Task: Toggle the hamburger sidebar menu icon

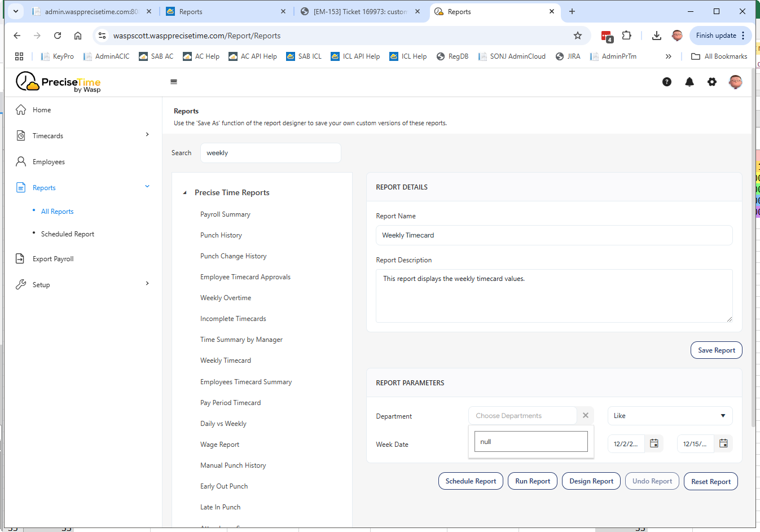Action: 174,82
